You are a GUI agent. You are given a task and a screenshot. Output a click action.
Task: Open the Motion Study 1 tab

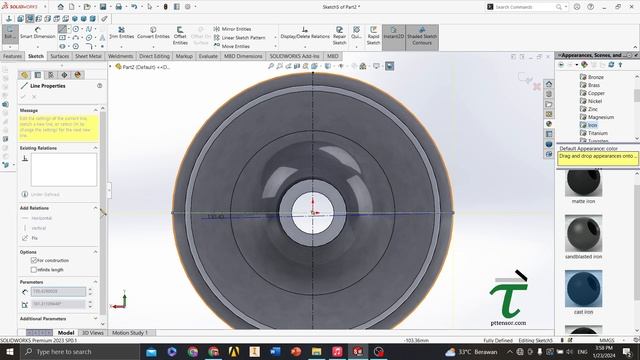(129, 333)
